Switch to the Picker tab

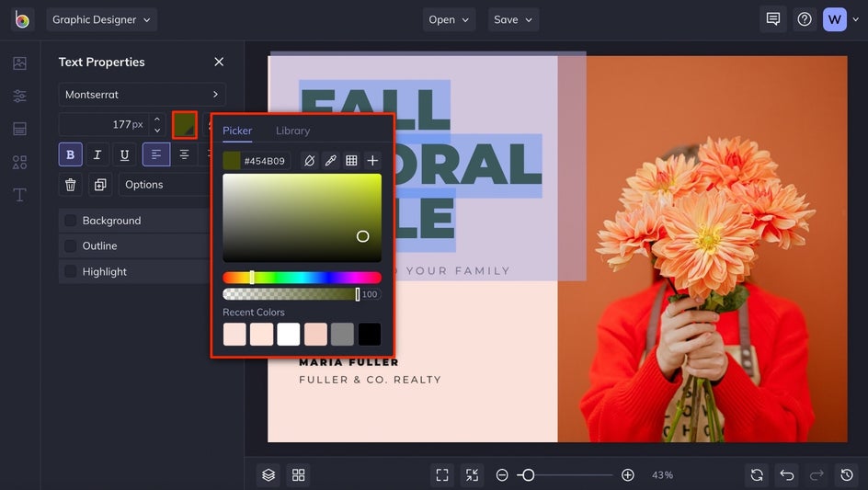(x=237, y=131)
